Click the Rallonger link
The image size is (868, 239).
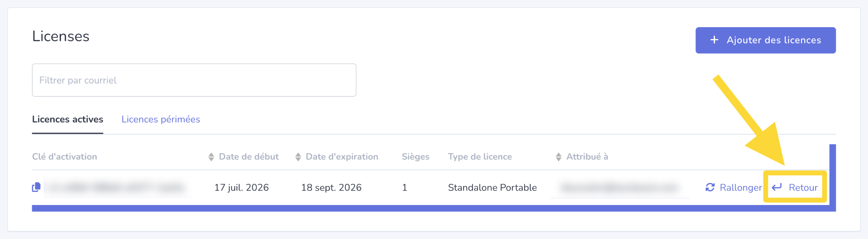tap(740, 188)
